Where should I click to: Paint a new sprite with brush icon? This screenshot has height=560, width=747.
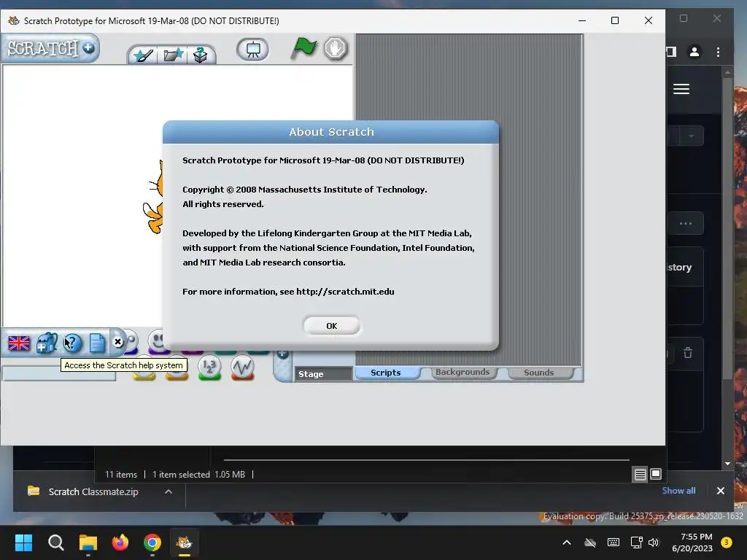[x=144, y=55]
